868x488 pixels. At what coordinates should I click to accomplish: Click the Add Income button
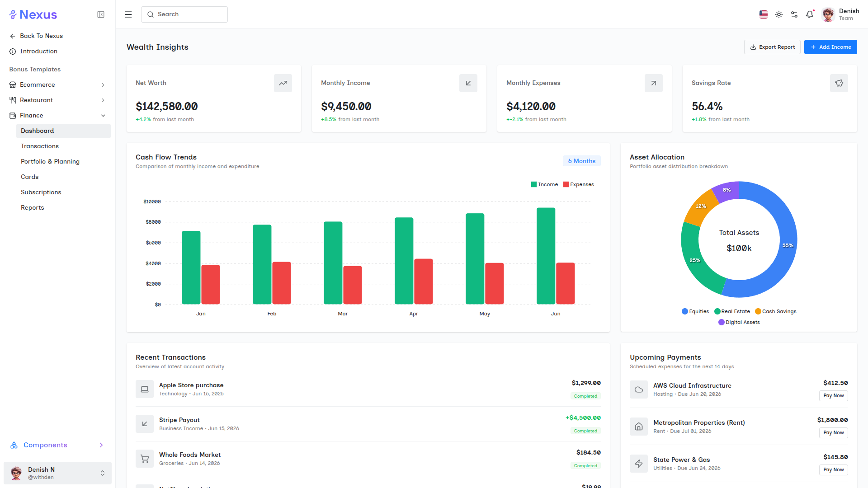830,47
